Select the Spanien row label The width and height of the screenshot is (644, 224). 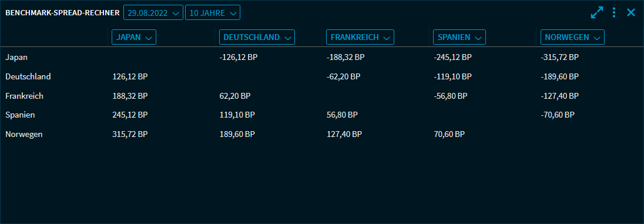[x=20, y=115]
